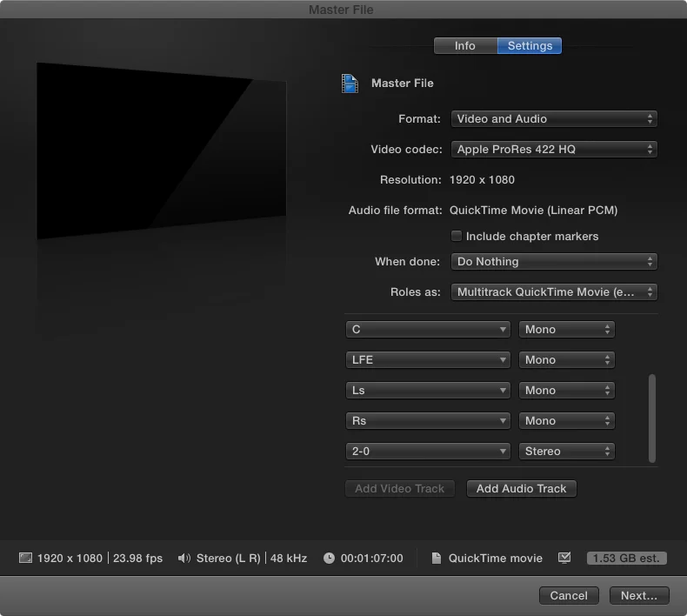Change 2-0 track Stereo channel format

coord(566,452)
